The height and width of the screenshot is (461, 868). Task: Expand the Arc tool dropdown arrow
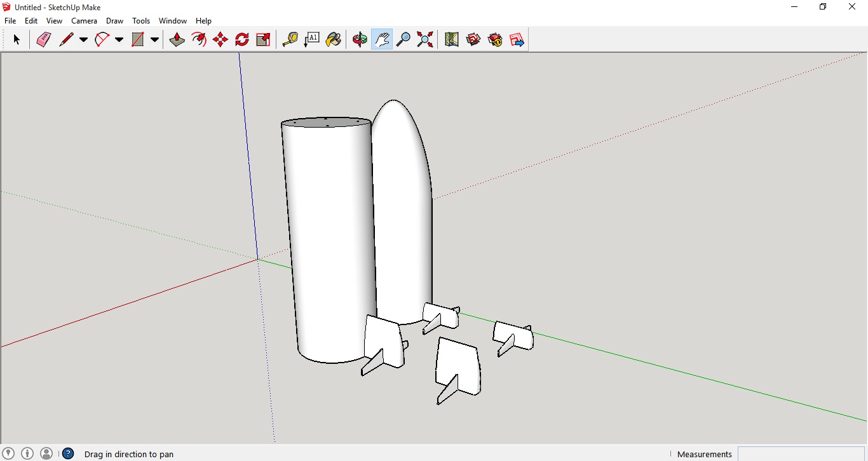119,40
